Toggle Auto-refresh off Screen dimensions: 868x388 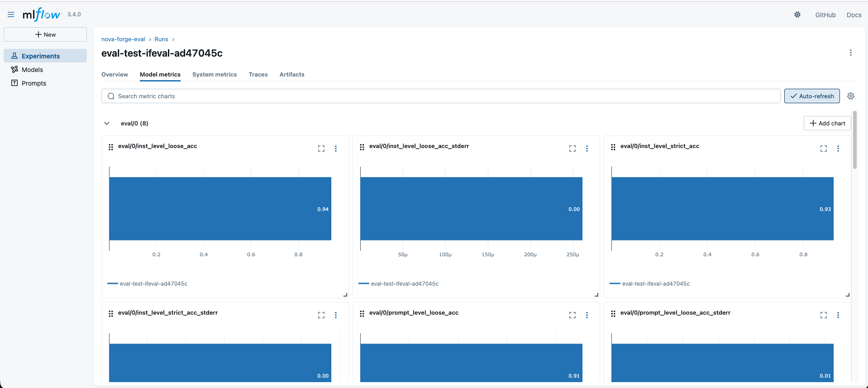tap(812, 96)
